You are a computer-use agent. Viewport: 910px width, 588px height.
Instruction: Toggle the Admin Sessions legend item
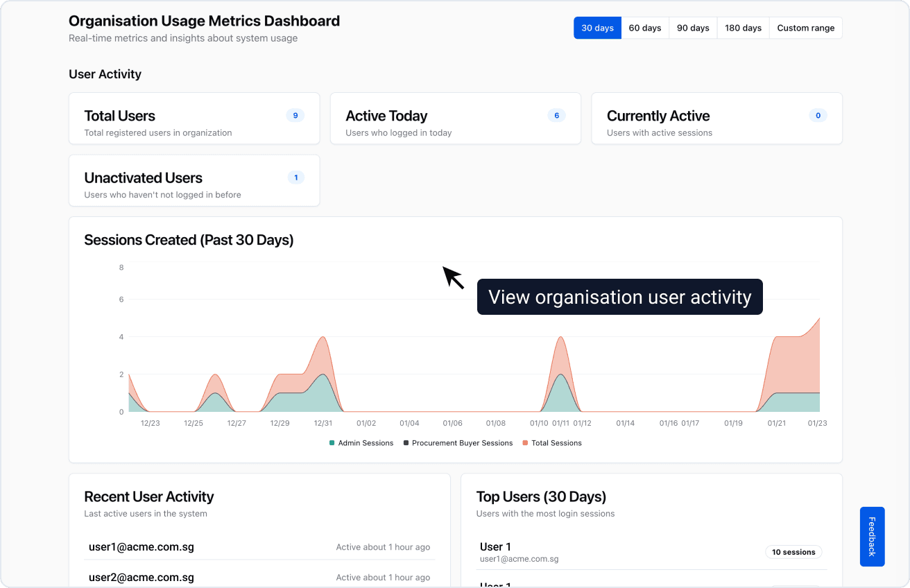(361, 442)
